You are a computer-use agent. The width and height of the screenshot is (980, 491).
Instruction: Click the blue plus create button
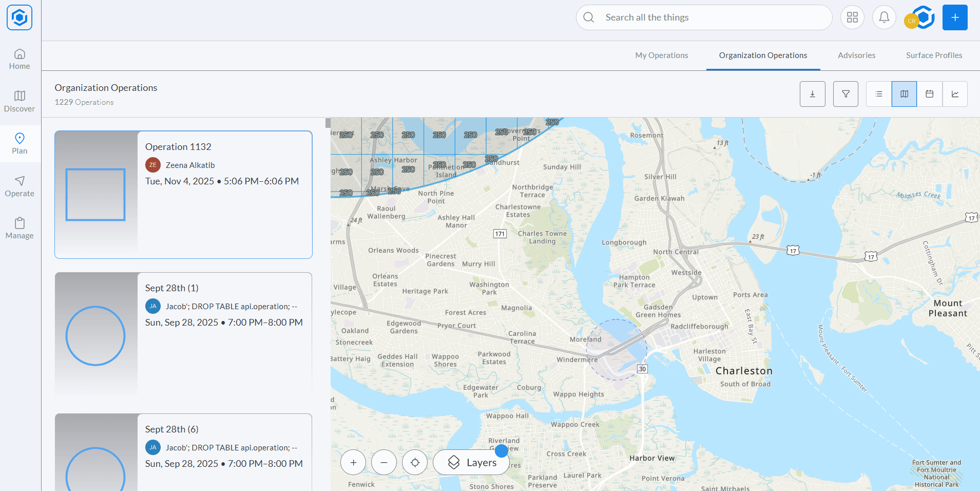click(954, 17)
